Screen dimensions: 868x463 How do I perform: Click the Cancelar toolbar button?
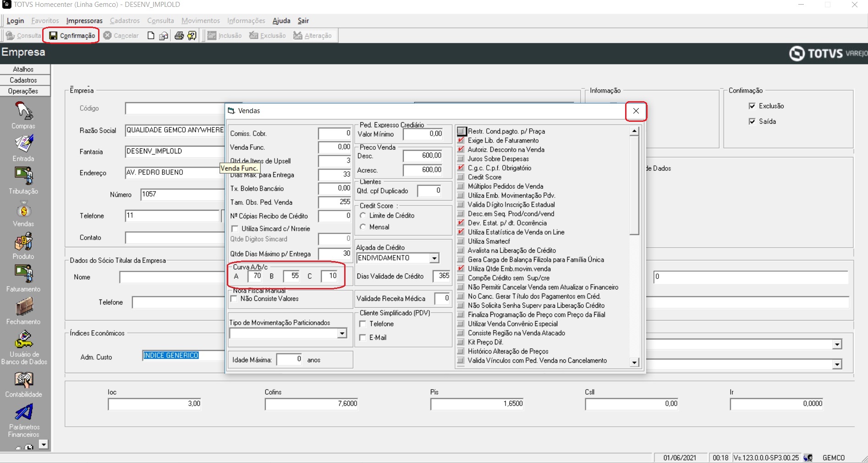pyautogui.click(x=121, y=36)
